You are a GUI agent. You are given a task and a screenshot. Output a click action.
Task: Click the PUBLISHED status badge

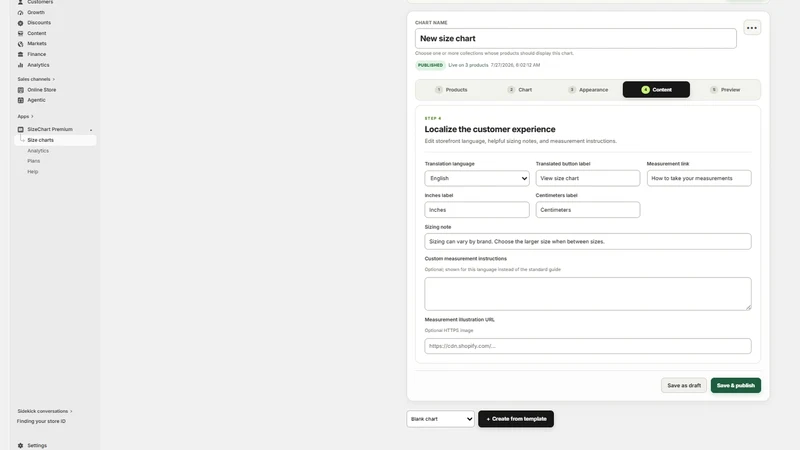point(430,65)
